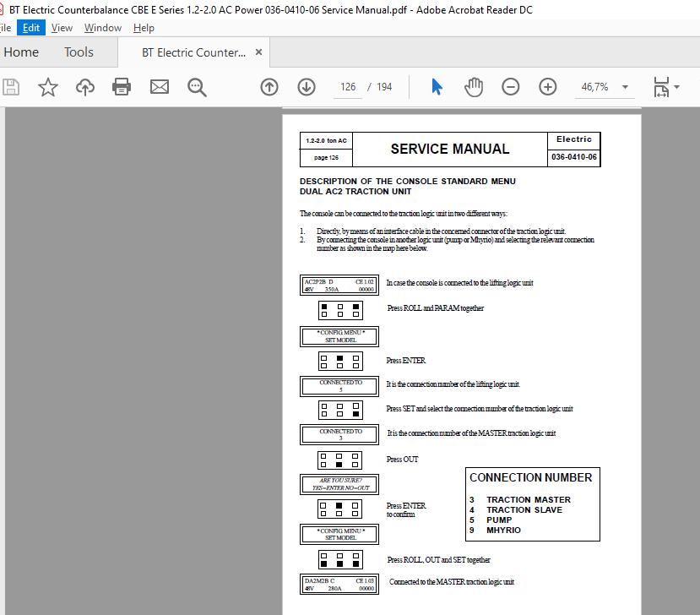Click the '036-0410-06' document number
The height and width of the screenshot is (615, 700).
574,157
